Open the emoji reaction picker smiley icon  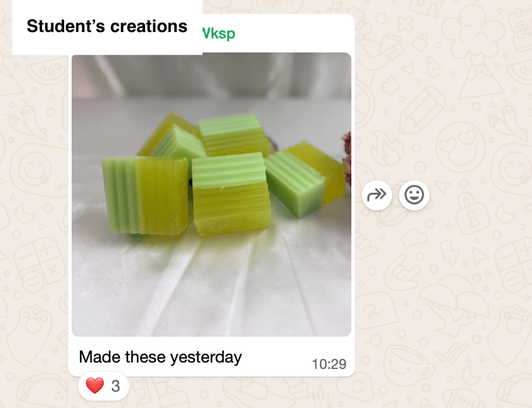(x=414, y=195)
